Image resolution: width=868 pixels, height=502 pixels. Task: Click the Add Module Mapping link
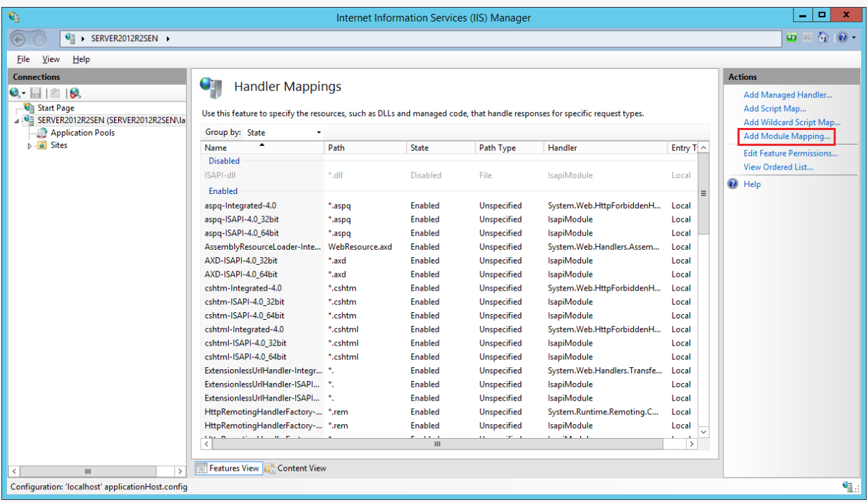[787, 136]
